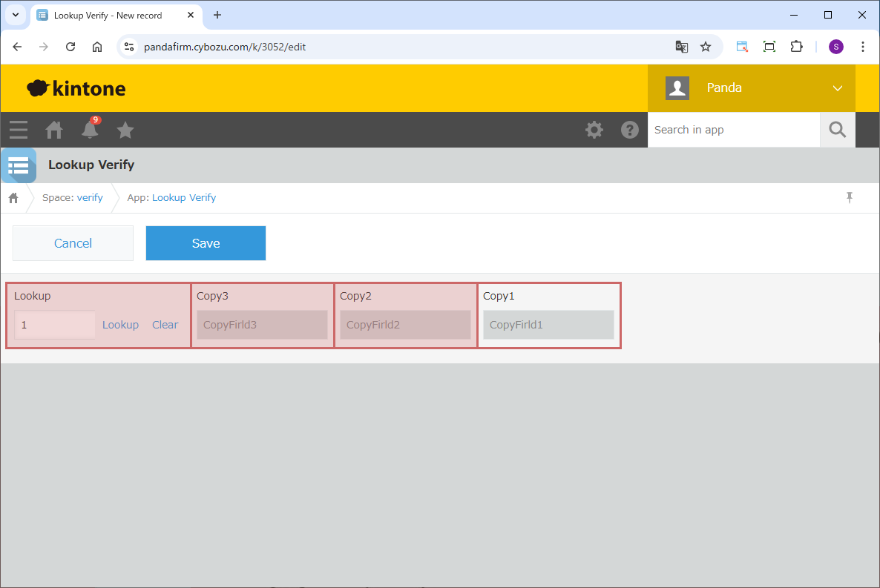The image size is (880, 588).
Task: Click the Lookup link beside the field
Action: (120, 325)
